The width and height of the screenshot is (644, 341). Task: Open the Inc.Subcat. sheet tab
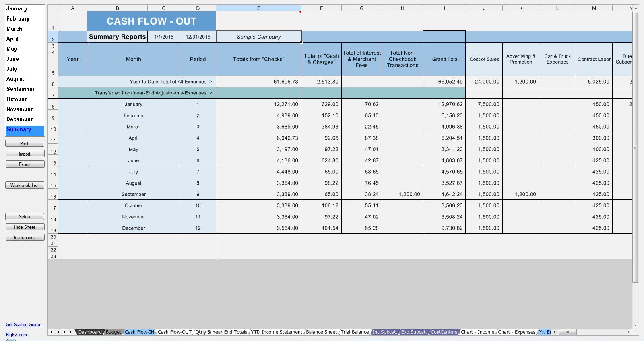(x=384, y=332)
